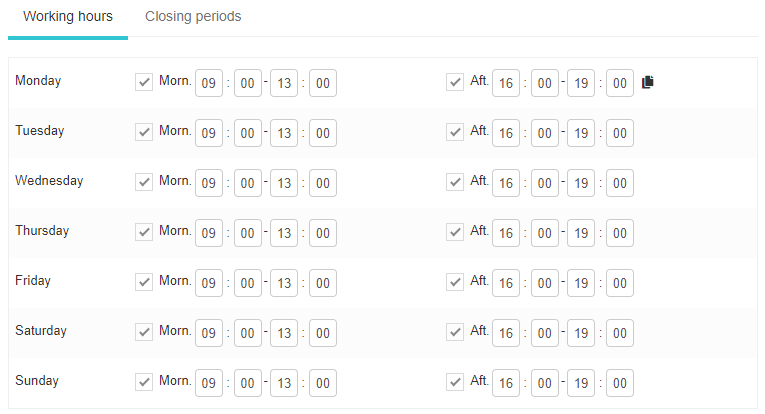Uncheck Friday morning checkbox
The width and height of the screenshot is (765, 414).
[144, 282]
